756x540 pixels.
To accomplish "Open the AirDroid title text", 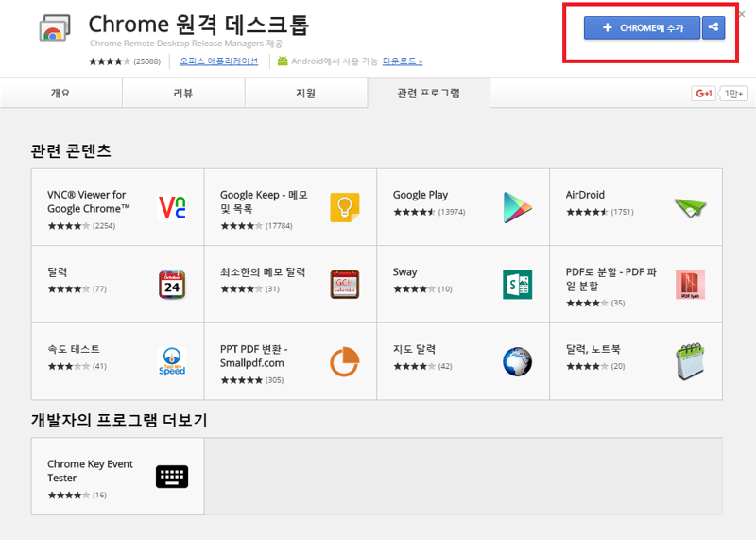I will click(585, 195).
